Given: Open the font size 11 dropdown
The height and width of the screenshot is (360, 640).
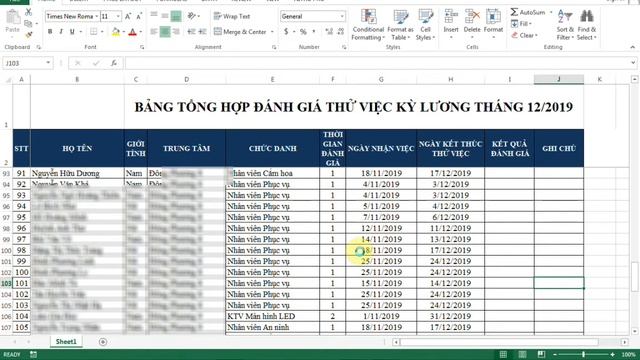Looking at the screenshot, I should [118, 16].
